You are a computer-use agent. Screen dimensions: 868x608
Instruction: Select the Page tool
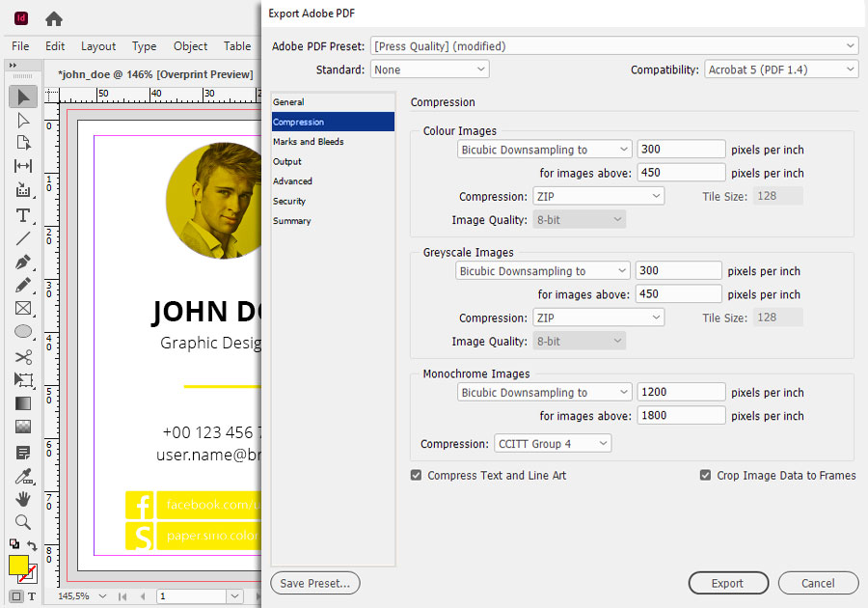click(23, 143)
